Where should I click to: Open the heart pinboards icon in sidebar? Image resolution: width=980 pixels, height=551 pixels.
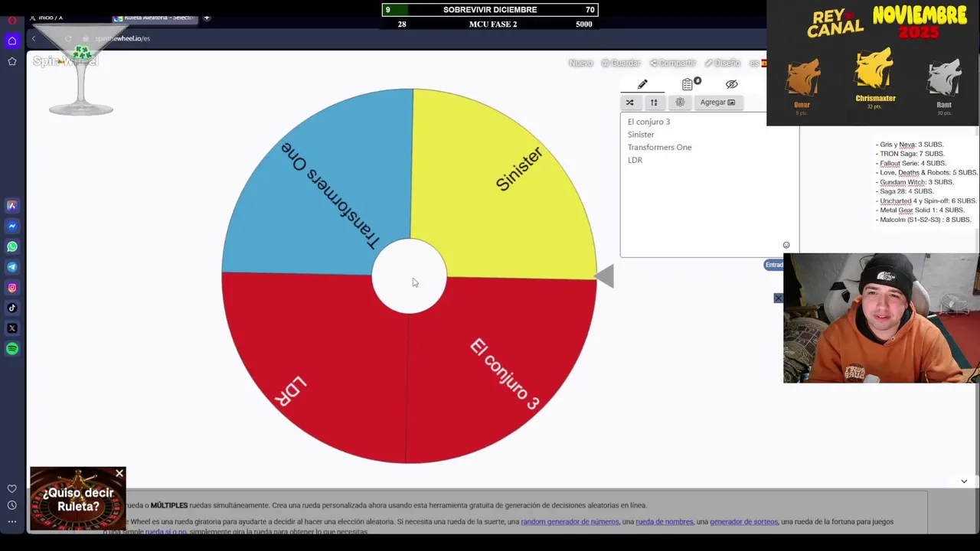[12, 488]
